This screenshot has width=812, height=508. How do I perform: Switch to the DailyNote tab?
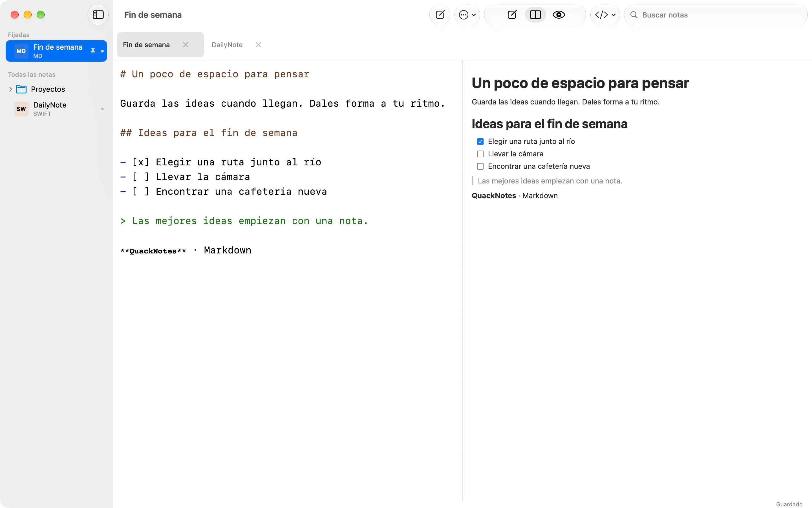click(227, 45)
